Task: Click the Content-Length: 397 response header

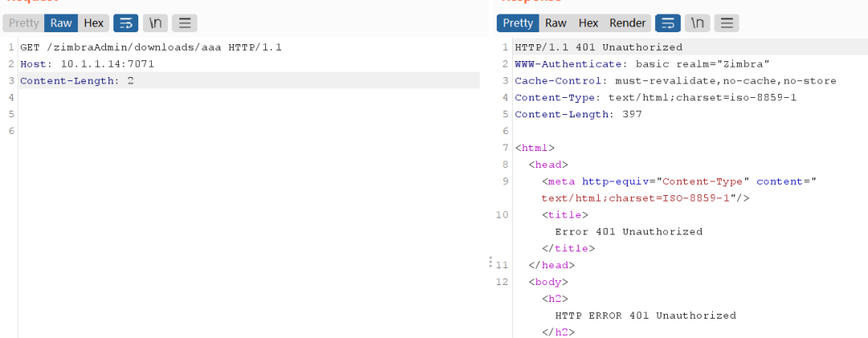Action: (x=579, y=115)
